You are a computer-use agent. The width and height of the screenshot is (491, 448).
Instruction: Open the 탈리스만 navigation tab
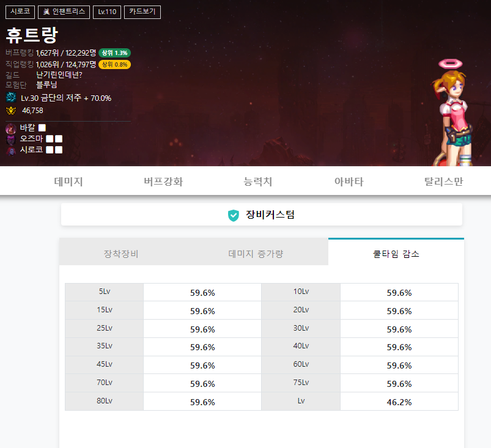click(443, 182)
